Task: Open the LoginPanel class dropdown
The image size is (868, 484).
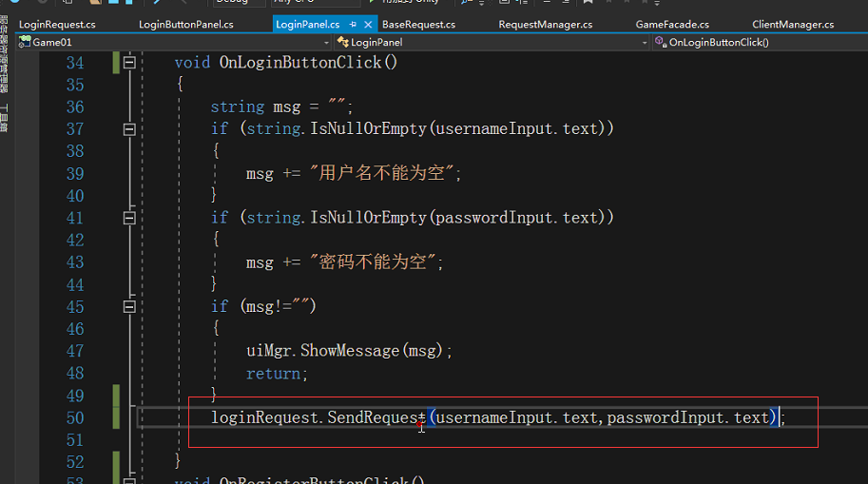Action: 645,43
